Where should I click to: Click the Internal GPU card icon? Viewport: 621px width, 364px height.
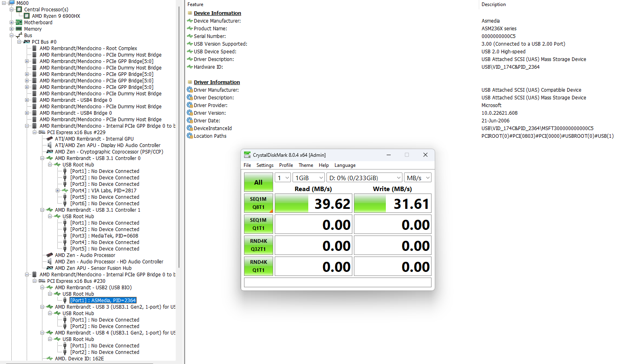coord(50,139)
